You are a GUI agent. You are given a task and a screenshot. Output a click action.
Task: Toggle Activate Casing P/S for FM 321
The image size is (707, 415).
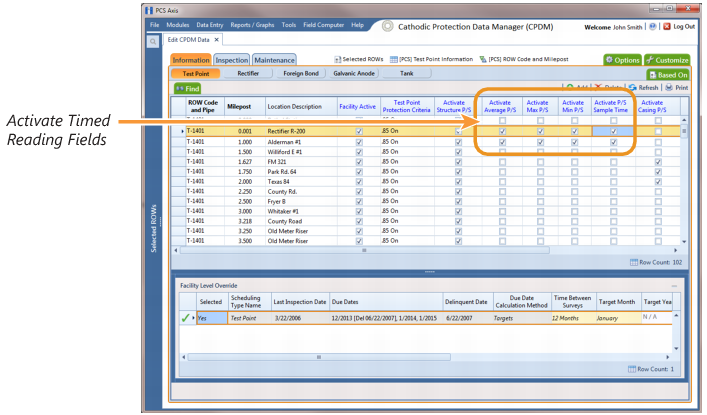click(x=658, y=161)
